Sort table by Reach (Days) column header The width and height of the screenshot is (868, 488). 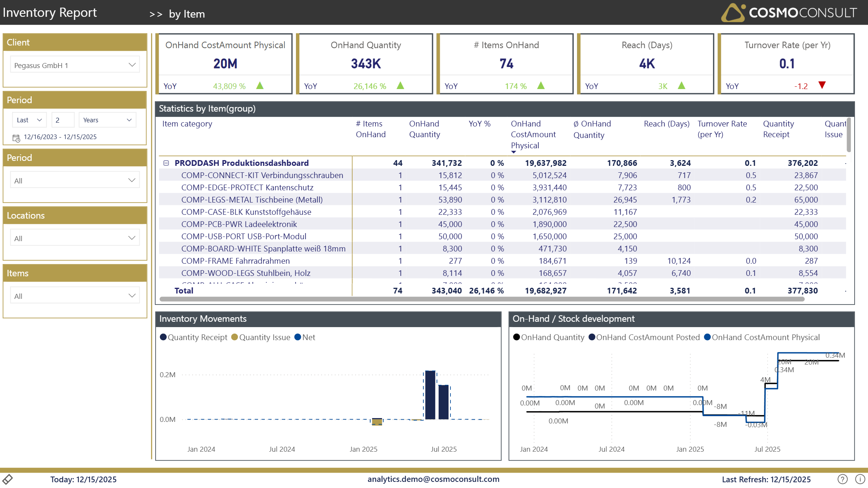pos(666,124)
